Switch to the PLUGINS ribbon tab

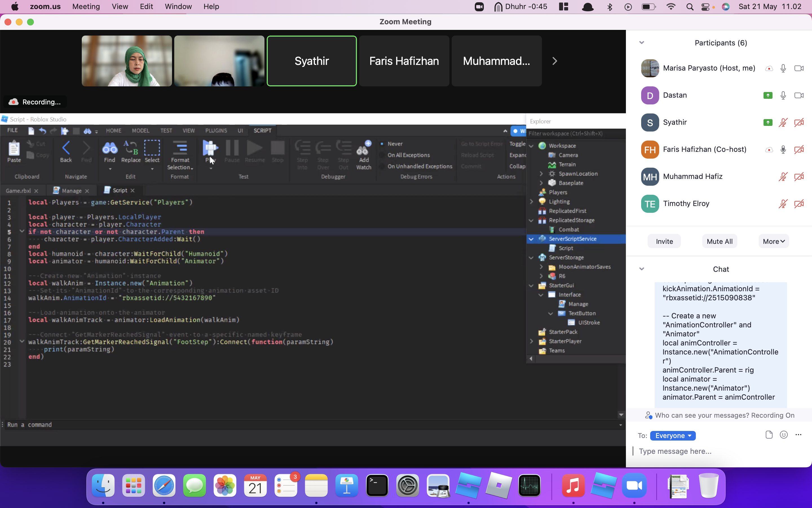tap(216, 131)
